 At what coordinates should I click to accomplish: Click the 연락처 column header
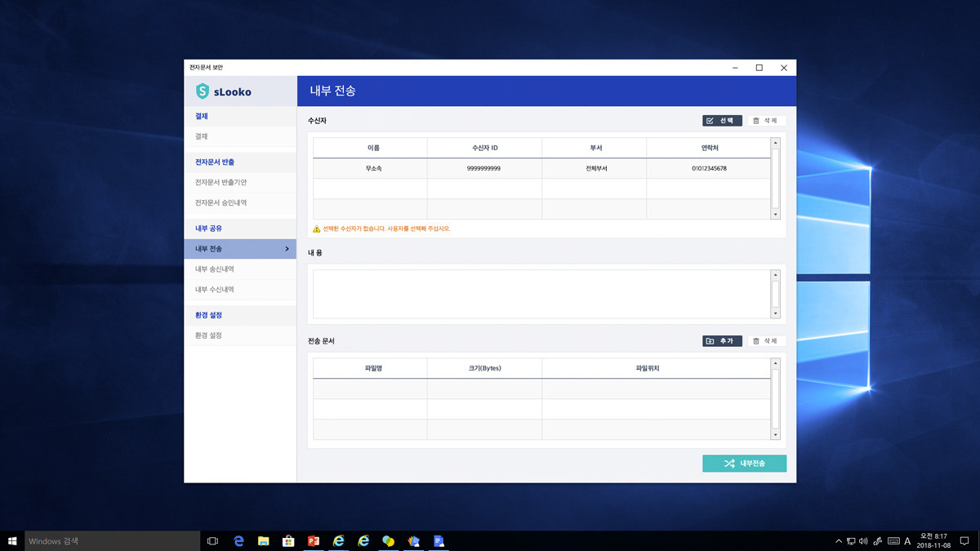tap(709, 148)
